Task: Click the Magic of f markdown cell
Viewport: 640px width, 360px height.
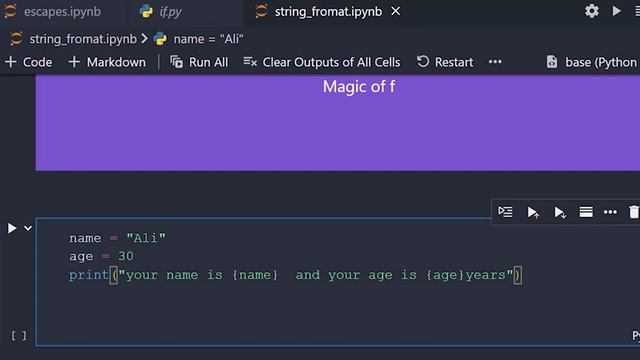Action: 338,122
